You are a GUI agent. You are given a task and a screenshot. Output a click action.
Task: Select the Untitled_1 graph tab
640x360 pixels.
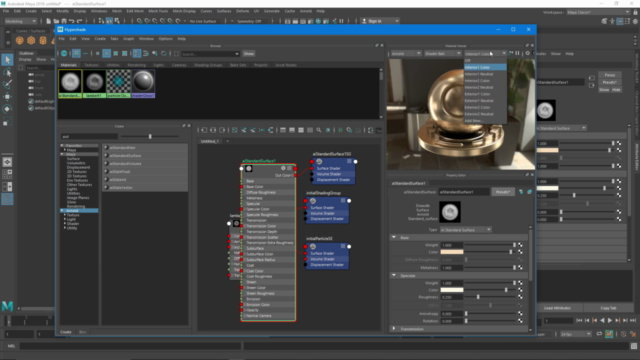click(x=210, y=141)
